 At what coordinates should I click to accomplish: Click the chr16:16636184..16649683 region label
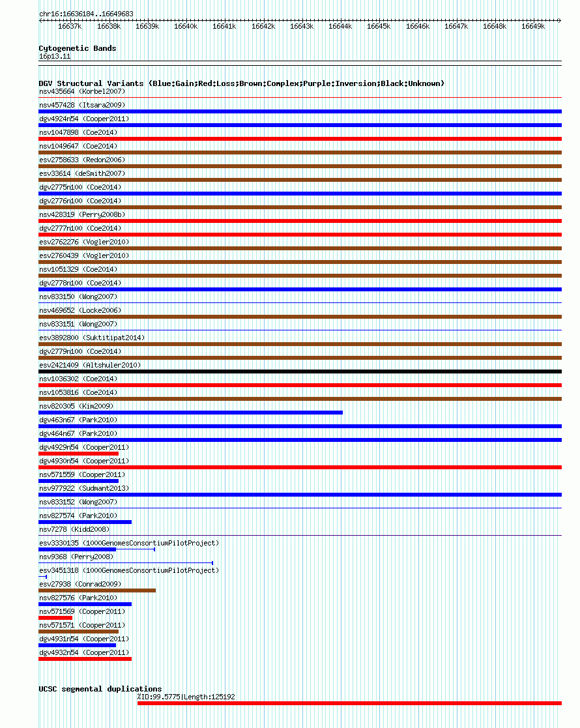point(87,14)
